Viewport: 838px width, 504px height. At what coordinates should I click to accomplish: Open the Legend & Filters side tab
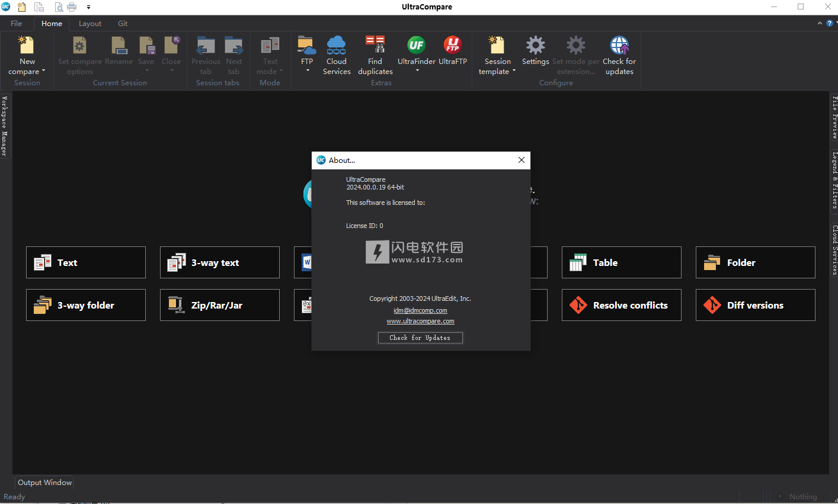(834, 180)
